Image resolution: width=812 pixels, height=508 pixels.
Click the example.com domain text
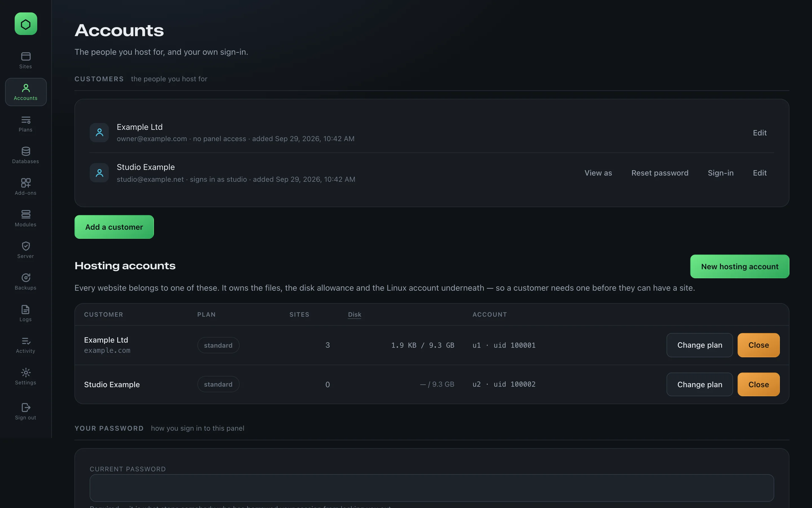107,351
